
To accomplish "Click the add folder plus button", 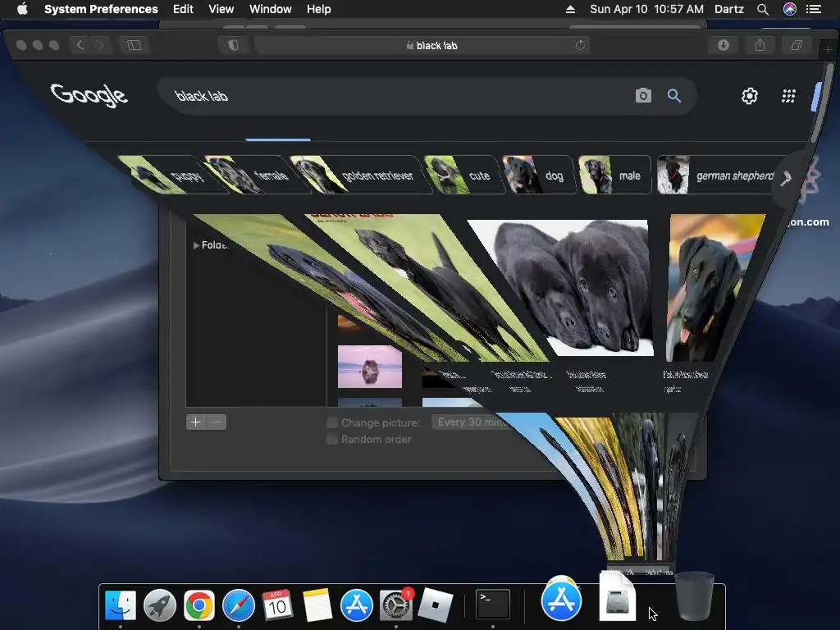I will click(x=195, y=422).
